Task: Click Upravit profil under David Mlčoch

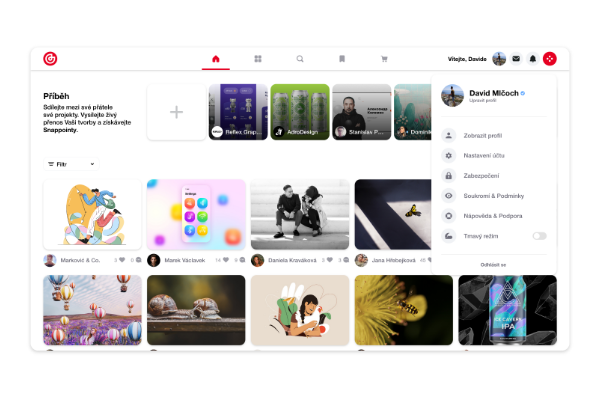Action: click(485, 102)
